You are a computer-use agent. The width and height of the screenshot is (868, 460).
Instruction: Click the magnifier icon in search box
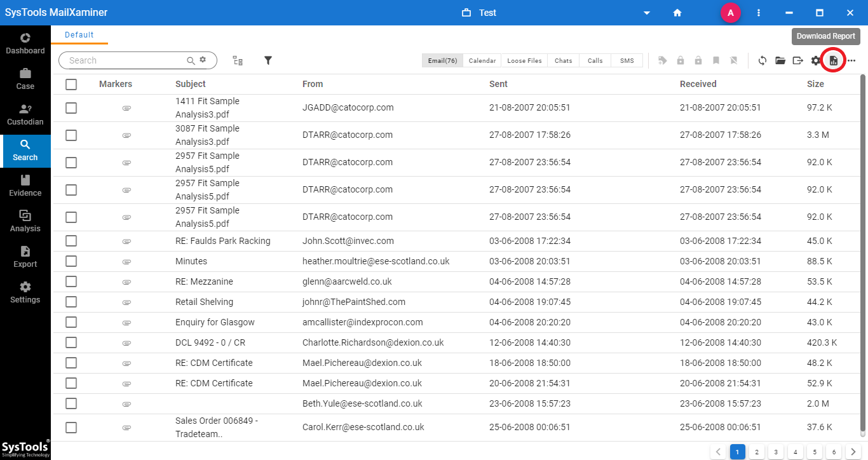[191, 60]
